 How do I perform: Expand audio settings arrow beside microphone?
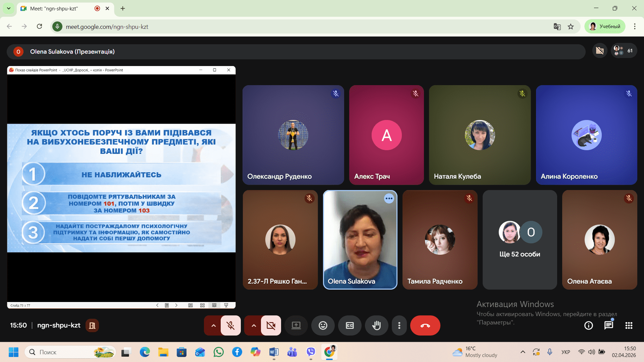tap(213, 325)
